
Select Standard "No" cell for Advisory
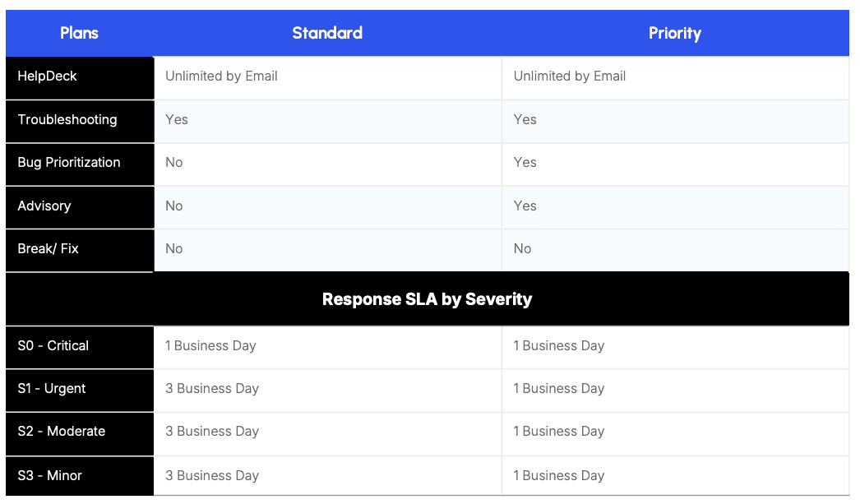pos(174,206)
